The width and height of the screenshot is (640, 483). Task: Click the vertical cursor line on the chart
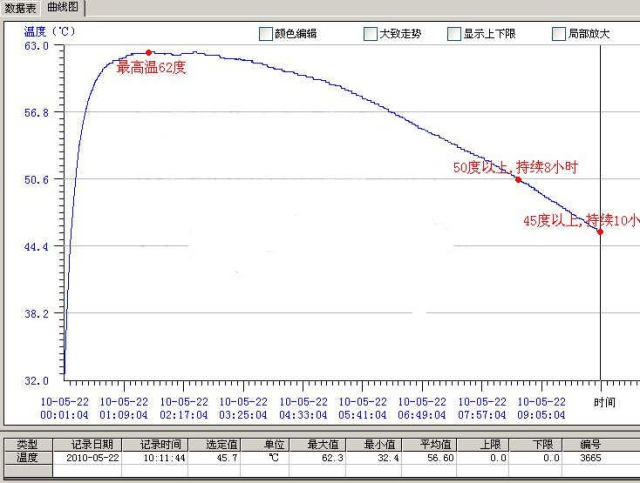pos(600,300)
